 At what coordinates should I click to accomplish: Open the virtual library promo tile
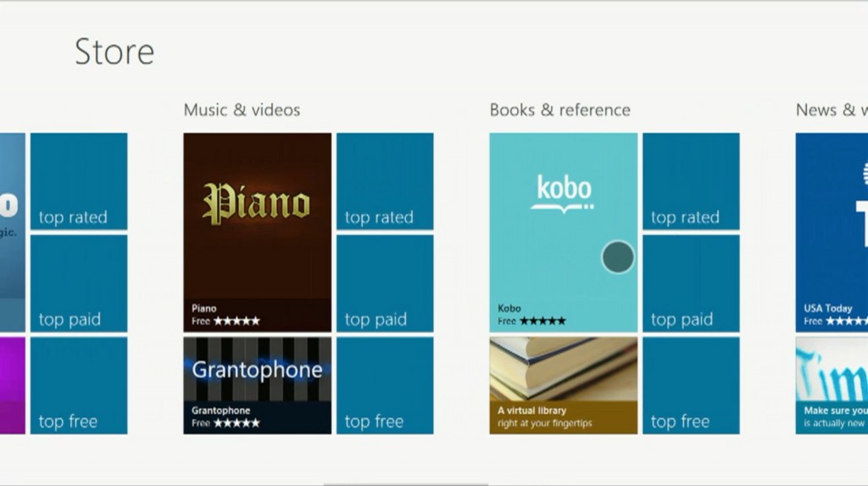563,386
